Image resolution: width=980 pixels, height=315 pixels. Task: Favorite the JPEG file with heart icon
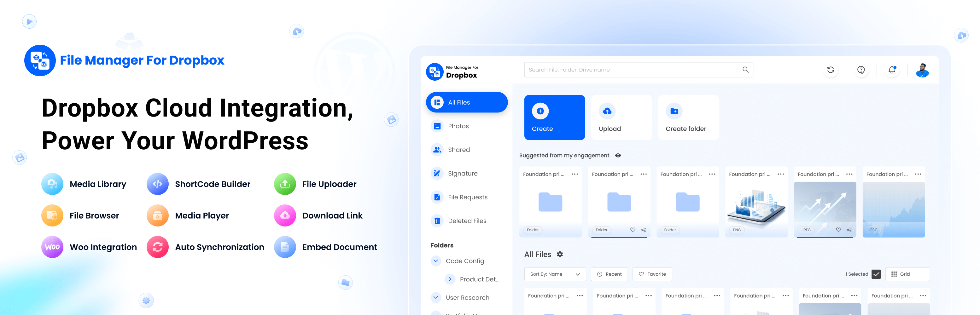(x=838, y=230)
